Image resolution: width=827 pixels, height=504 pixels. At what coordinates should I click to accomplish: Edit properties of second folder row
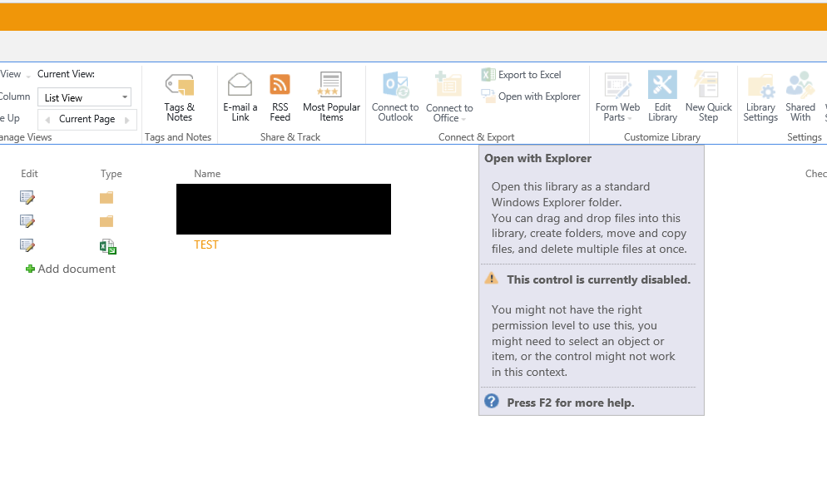tap(27, 221)
